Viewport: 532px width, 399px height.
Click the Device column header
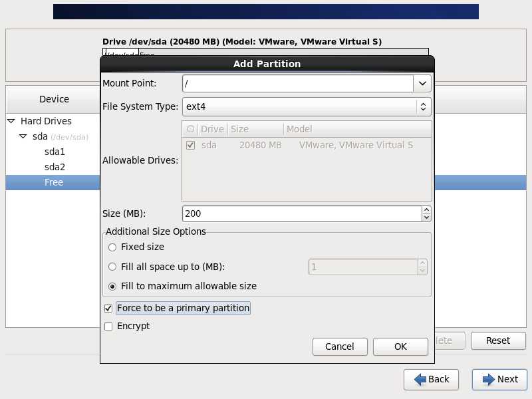click(54, 99)
